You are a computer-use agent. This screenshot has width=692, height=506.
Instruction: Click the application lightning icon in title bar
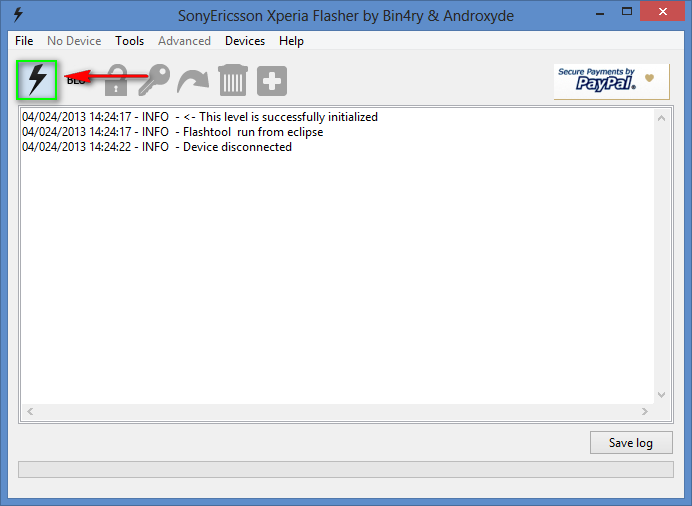(x=18, y=15)
